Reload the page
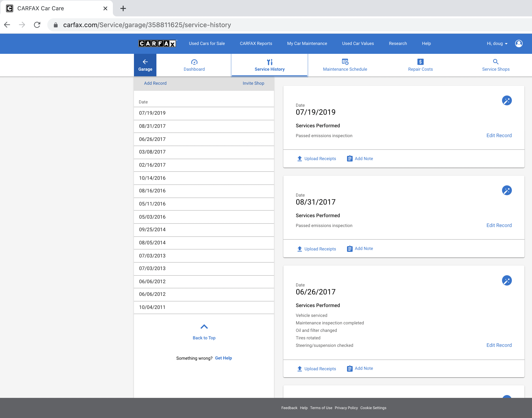Screen dimensions: 532x418 point(37,25)
